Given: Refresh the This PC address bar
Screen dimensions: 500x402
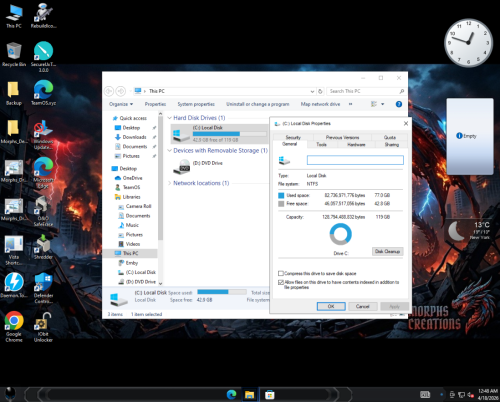Looking at the screenshot, I should tap(320, 91).
